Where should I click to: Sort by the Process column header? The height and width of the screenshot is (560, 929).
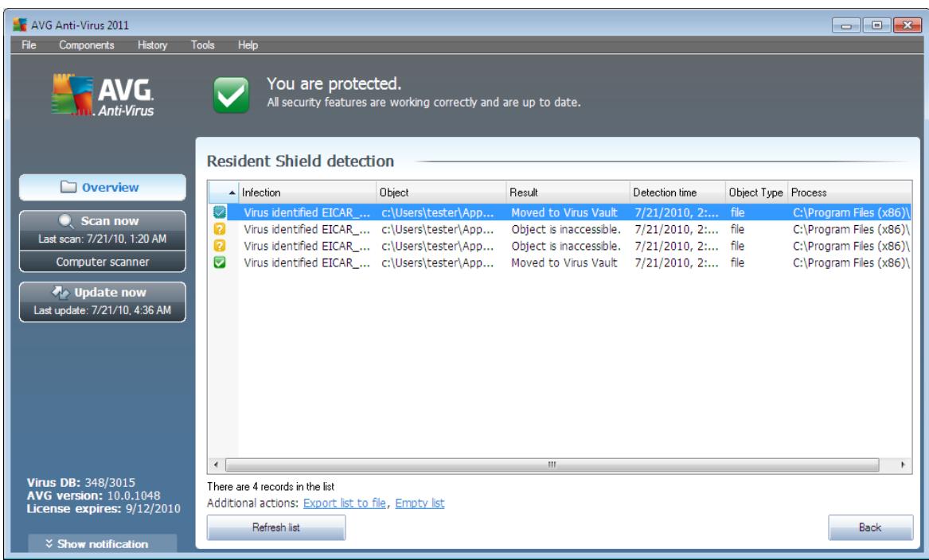click(x=849, y=192)
